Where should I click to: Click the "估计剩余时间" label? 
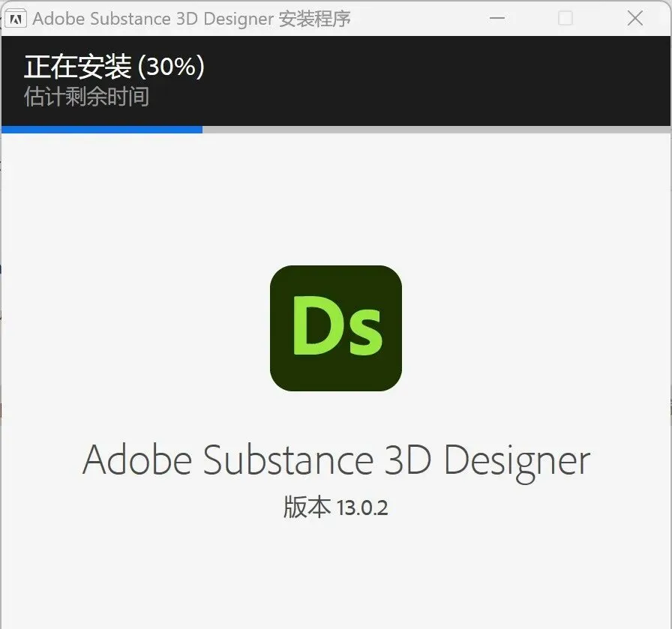pyautogui.click(x=86, y=97)
